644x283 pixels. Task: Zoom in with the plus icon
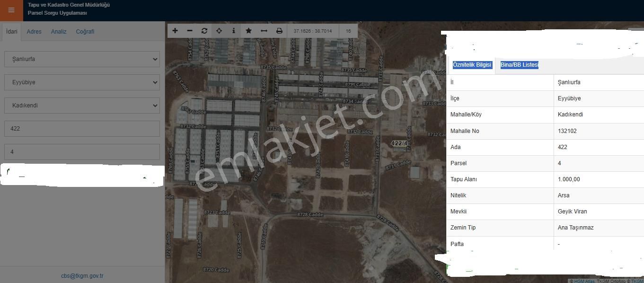point(175,31)
